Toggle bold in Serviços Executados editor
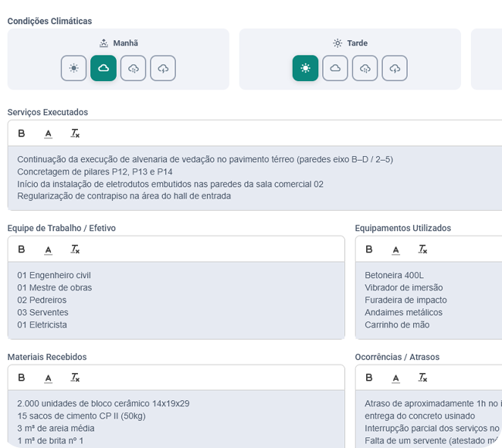The width and height of the screenshot is (502, 448). [22, 133]
